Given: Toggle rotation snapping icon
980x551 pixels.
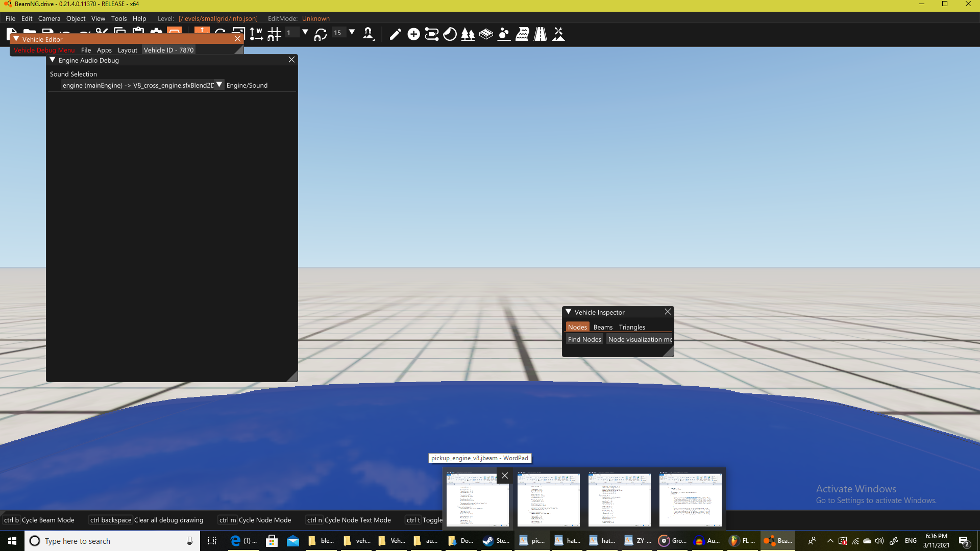Looking at the screenshot, I should pos(321,34).
